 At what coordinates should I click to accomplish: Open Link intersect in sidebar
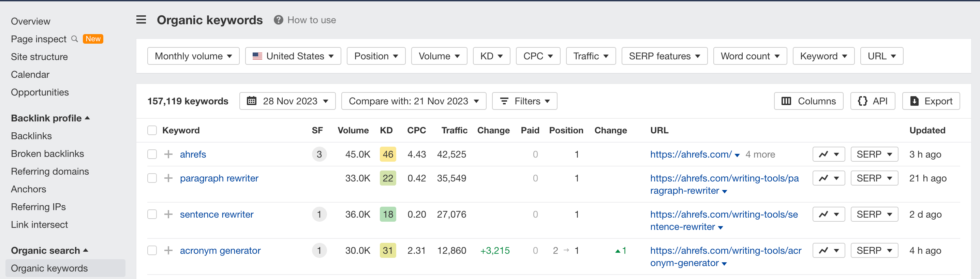pos(39,224)
